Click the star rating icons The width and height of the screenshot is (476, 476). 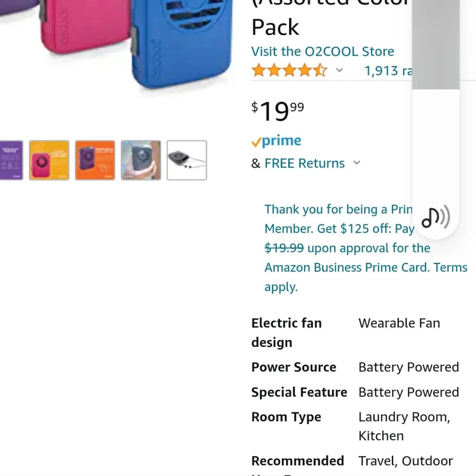(289, 71)
